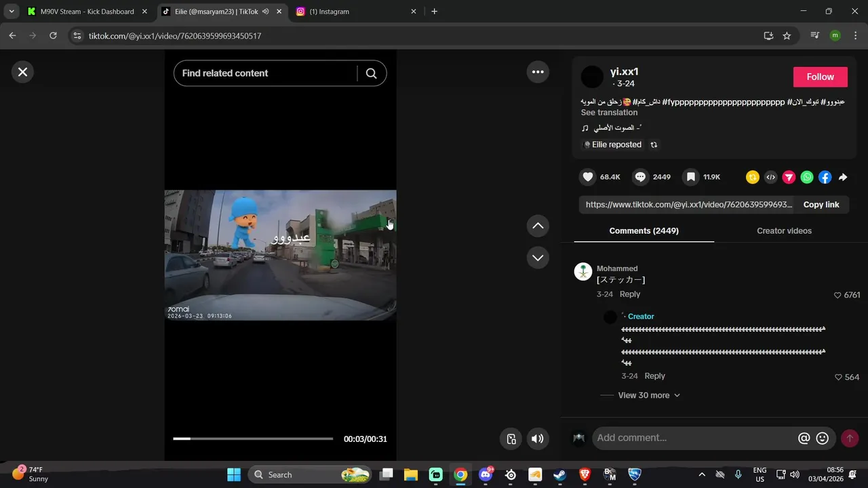The height and width of the screenshot is (488, 868).
Task: Reply to the Creator's comment
Action: pyautogui.click(x=654, y=376)
